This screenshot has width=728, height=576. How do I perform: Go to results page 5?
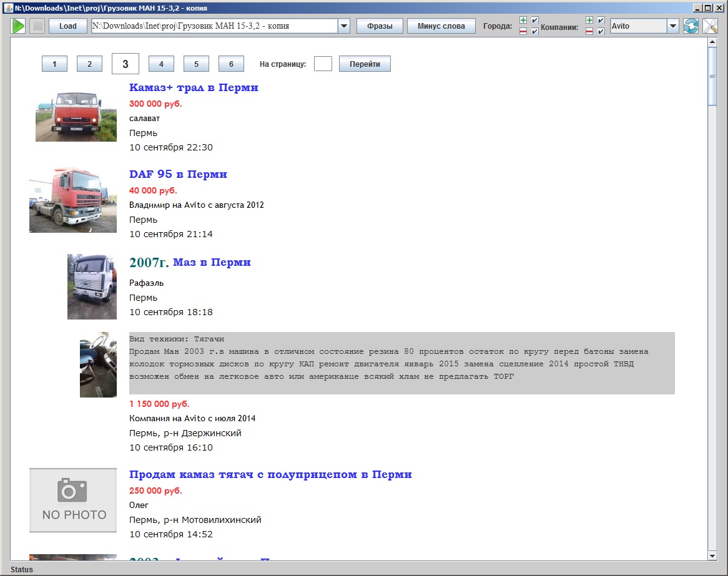[196, 64]
